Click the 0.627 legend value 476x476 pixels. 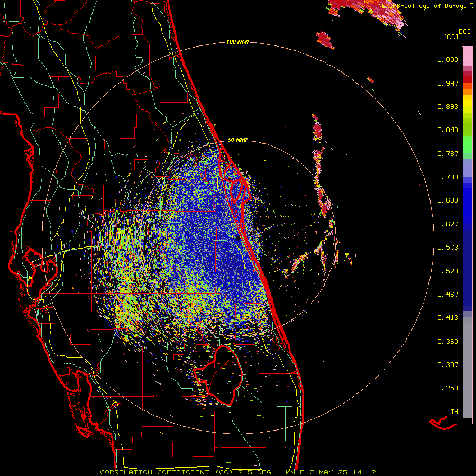pyautogui.click(x=448, y=224)
